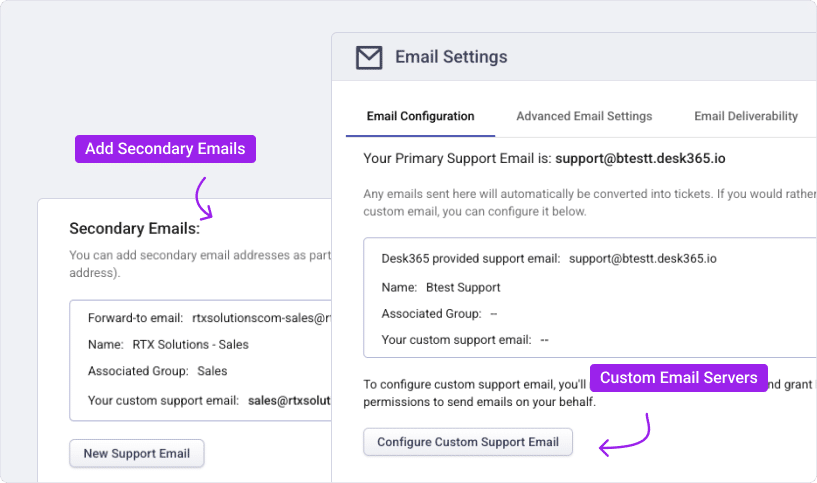Click the custom email sales@rtxsolut address
Viewport: 817px width, 483px height.
[x=289, y=400]
